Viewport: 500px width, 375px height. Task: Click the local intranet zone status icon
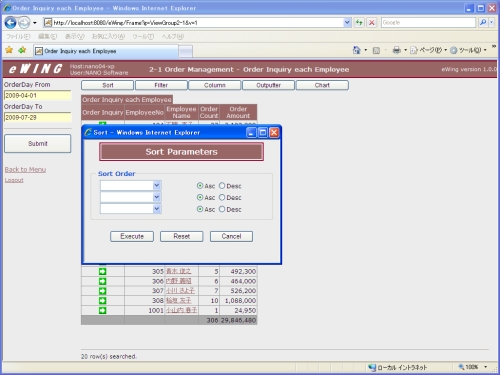click(x=372, y=367)
